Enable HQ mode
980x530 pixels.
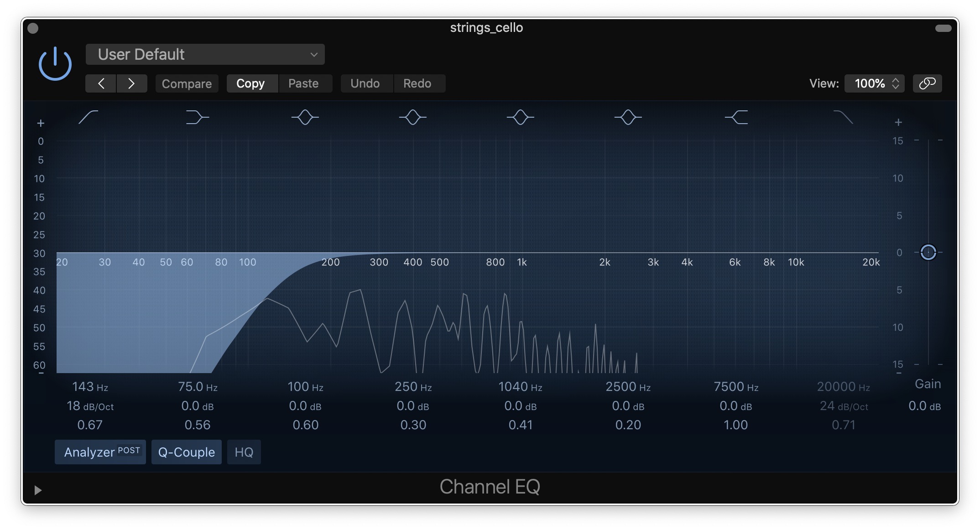tap(244, 452)
